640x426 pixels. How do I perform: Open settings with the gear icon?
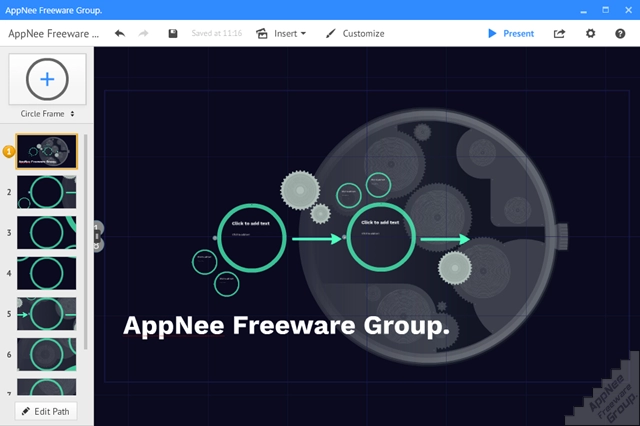pos(590,33)
